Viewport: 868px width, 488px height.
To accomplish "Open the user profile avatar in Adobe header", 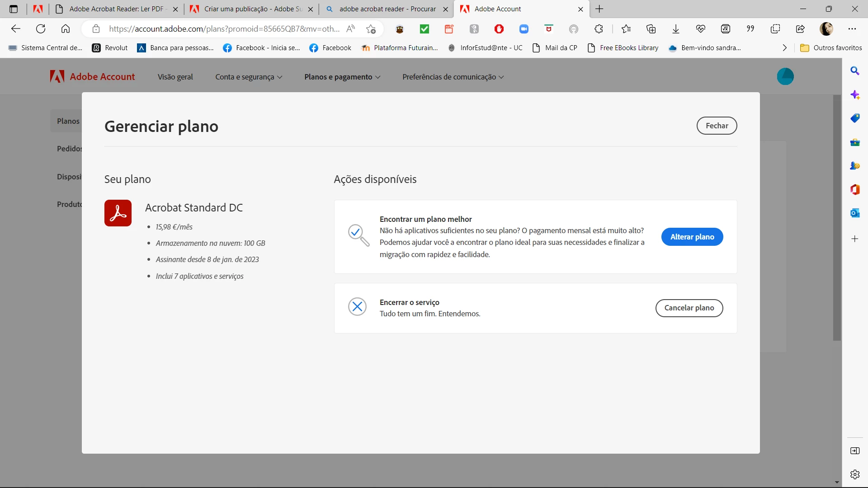I will (785, 76).
